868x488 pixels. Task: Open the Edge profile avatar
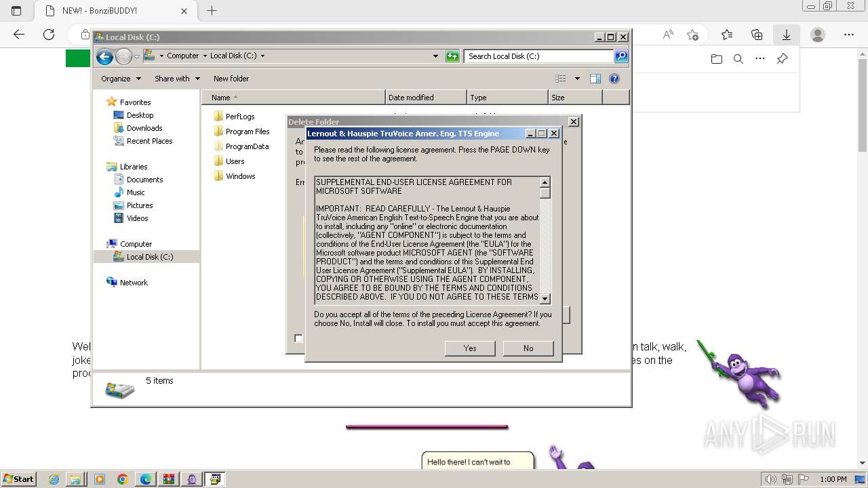818,35
